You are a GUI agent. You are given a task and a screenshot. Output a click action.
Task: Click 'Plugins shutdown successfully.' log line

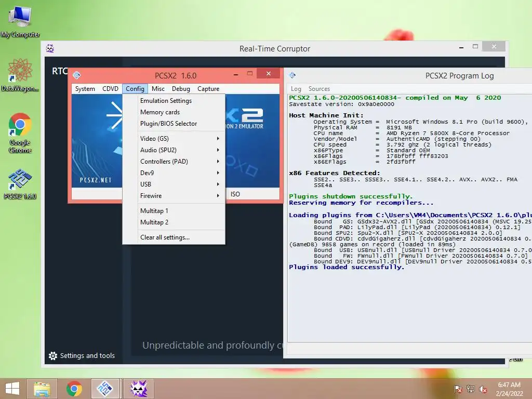pos(351,196)
